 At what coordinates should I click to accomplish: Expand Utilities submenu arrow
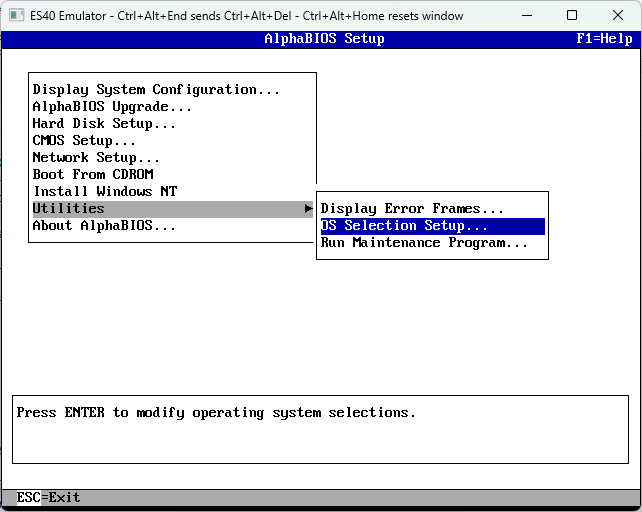pos(308,209)
